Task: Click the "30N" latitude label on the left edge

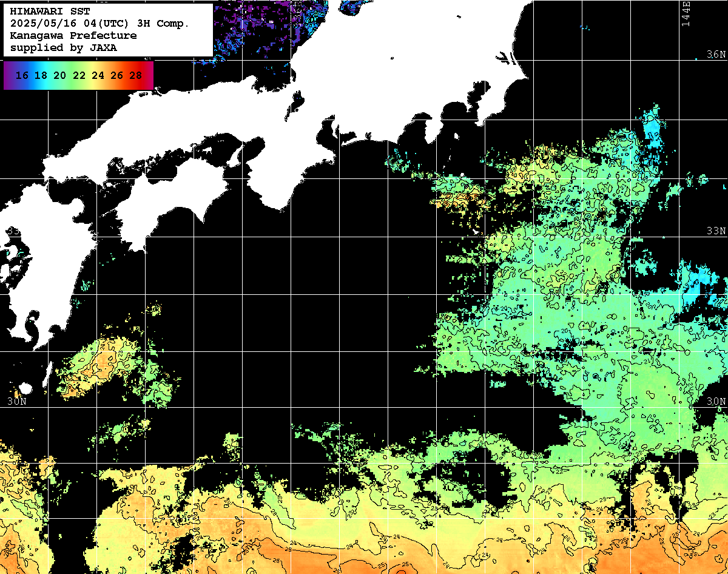Action: [x=17, y=402]
